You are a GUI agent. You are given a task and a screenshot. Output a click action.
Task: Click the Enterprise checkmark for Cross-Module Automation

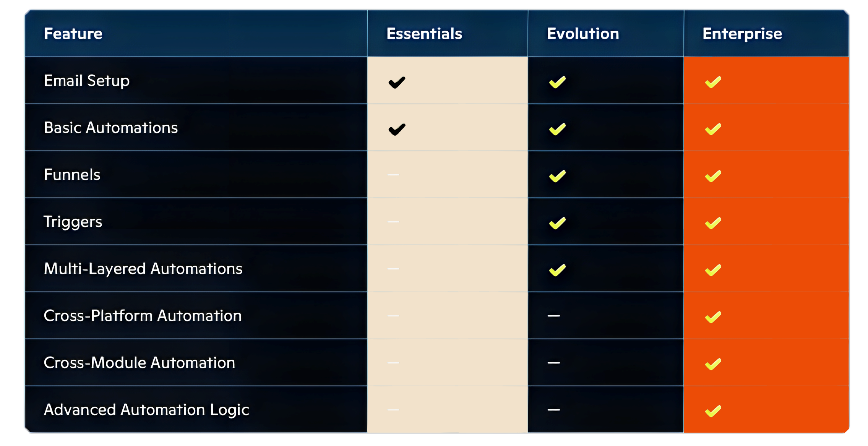(x=713, y=364)
